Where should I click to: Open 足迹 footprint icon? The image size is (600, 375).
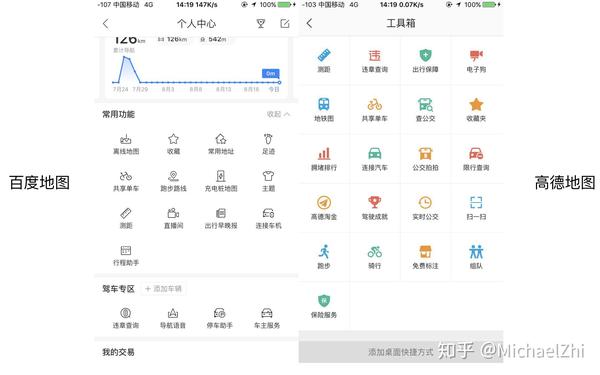[268, 144]
